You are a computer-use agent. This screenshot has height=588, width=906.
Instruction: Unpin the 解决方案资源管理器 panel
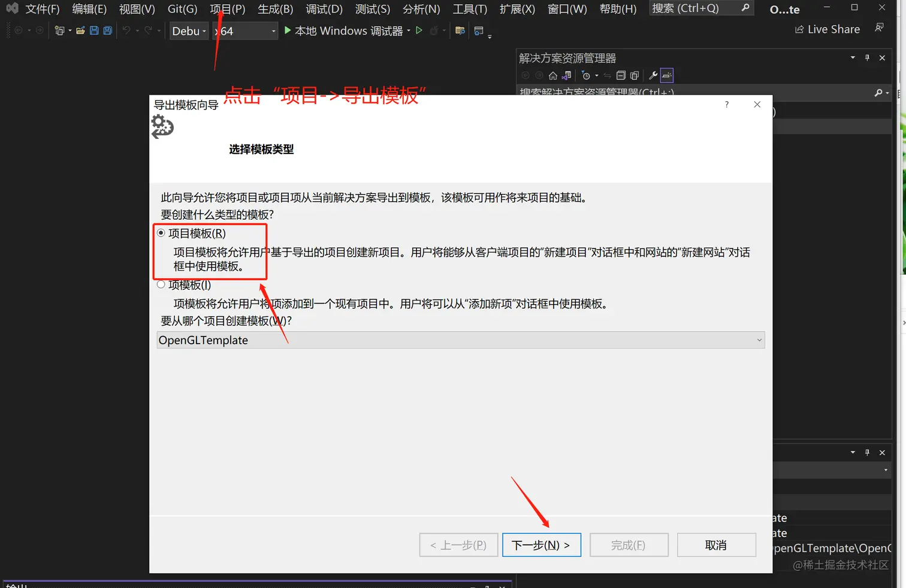pos(866,57)
